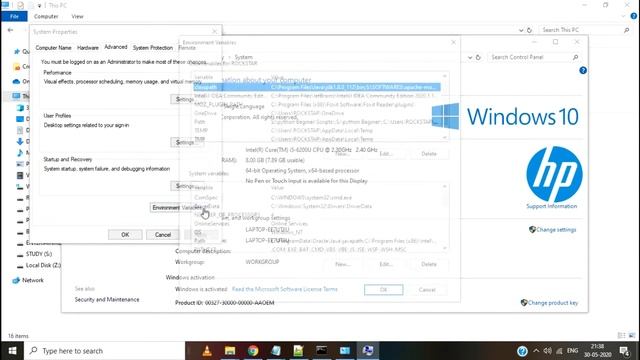640x360 pixels.
Task: Switch to System Protection tab
Action: pyautogui.click(x=153, y=48)
